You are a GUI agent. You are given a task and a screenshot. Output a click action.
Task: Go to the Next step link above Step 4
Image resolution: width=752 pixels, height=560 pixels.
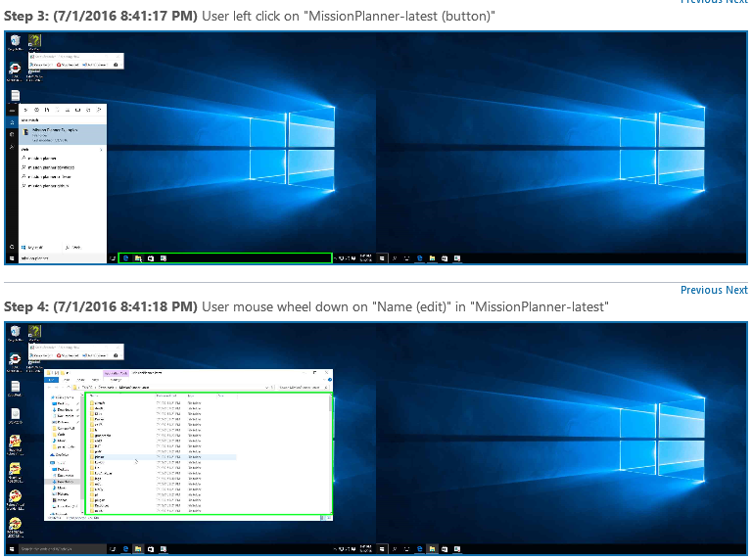point(736,290)
